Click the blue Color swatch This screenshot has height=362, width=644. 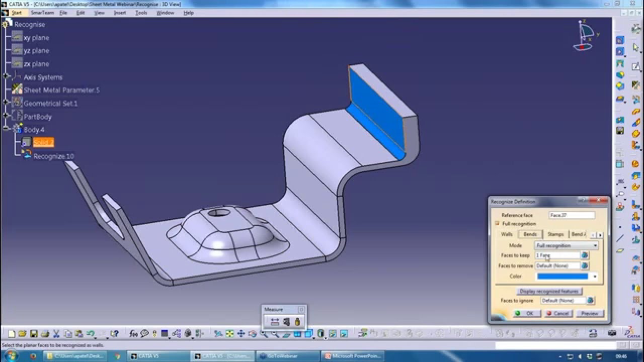(x=562, y=276)
